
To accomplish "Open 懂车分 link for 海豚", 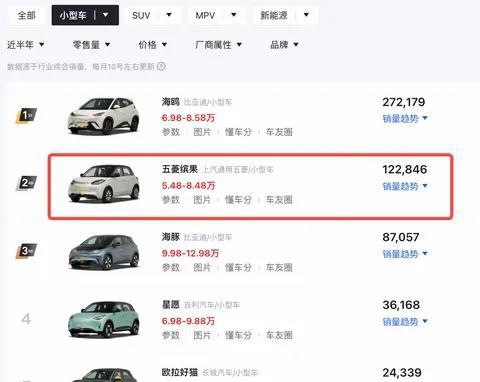I will point(238,267).
